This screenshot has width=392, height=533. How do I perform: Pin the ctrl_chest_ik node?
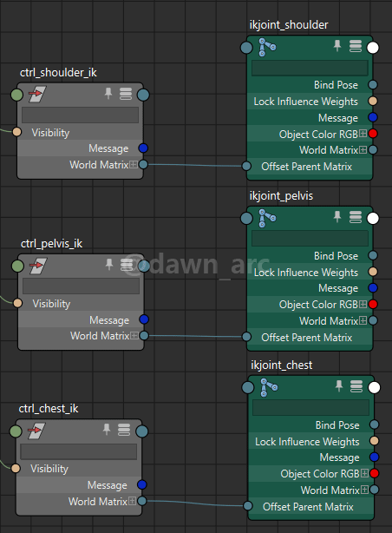pyautogui.click(x=107, y=430)
